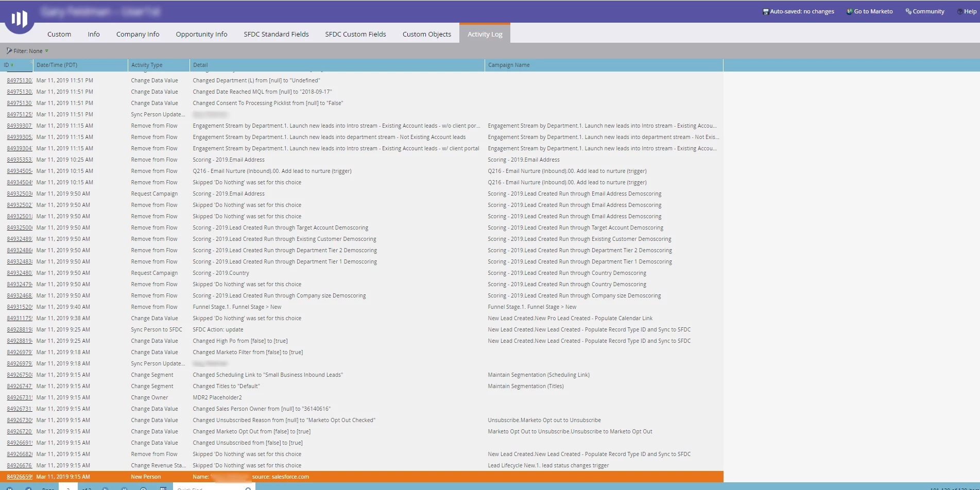Click the Community icon
Viewport: 980px width, 490px height.
[x=908, y=11]
